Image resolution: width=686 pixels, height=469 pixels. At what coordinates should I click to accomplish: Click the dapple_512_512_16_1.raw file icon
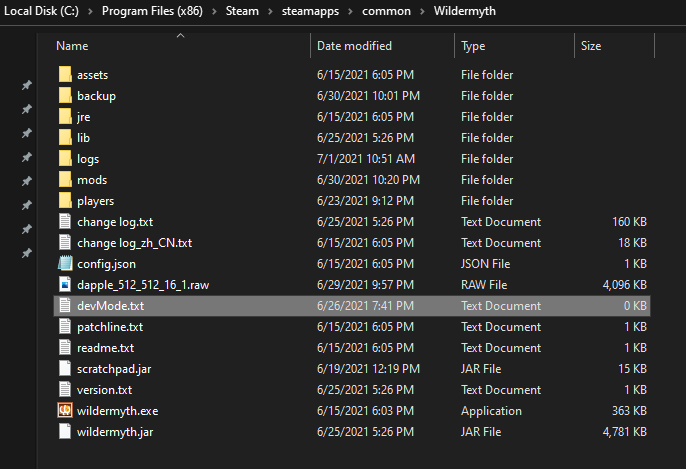(66, 285)
